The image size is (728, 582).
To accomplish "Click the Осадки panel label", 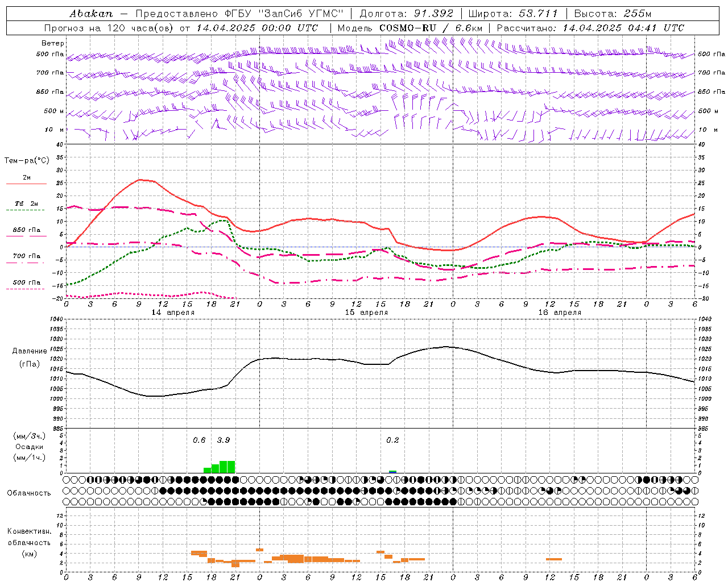I will [x=30, y=447].
